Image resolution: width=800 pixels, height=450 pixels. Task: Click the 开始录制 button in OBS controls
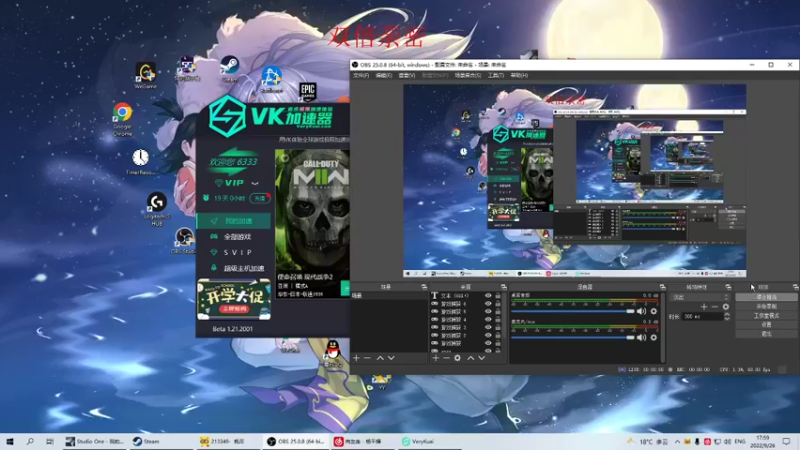(766, 306)
